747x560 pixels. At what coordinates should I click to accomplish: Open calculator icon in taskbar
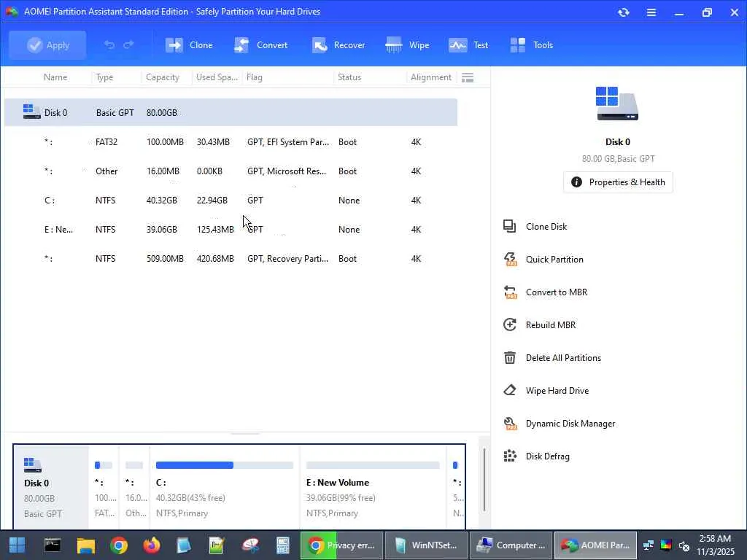pos(283,545)
